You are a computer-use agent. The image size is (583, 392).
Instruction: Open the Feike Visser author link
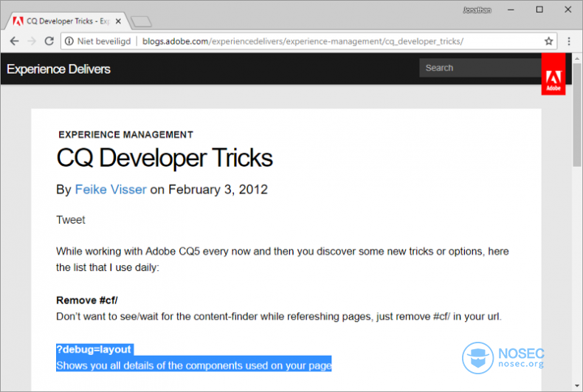111,190
